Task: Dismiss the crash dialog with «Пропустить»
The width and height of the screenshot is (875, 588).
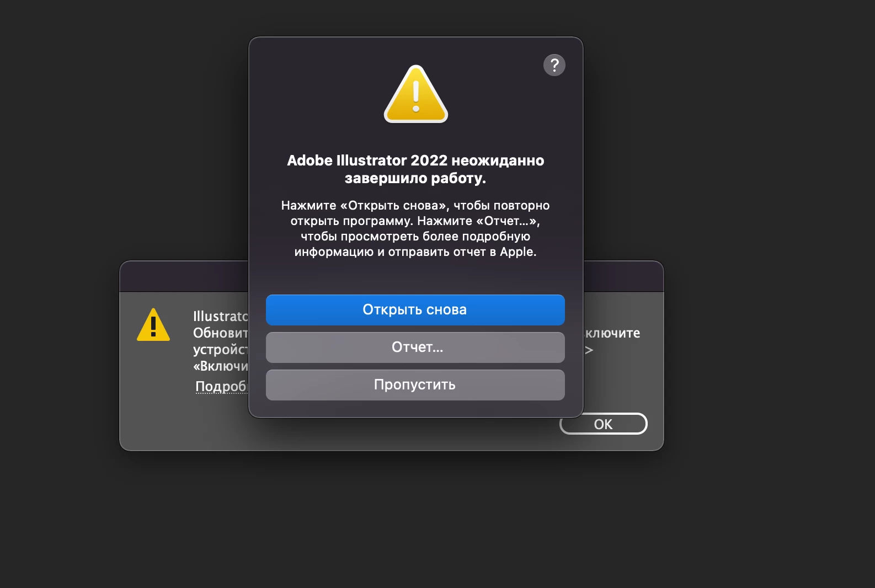Action: [x=415, y=385]
